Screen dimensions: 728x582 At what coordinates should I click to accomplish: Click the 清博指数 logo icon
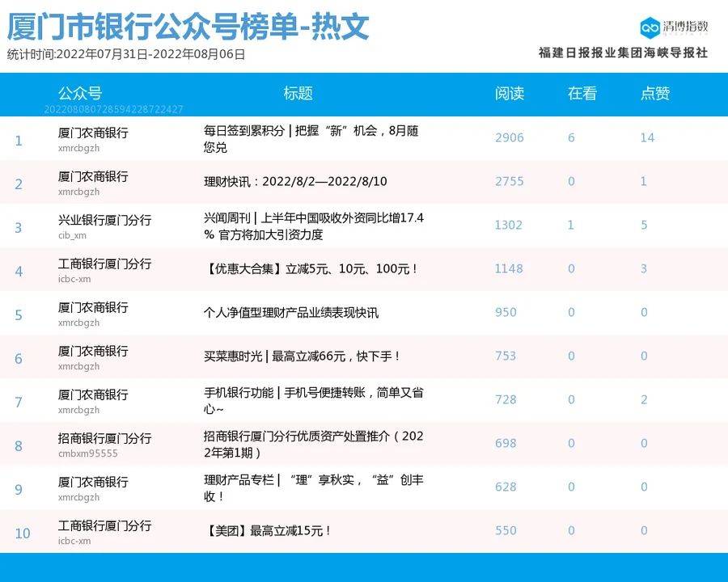pos(650,27)
